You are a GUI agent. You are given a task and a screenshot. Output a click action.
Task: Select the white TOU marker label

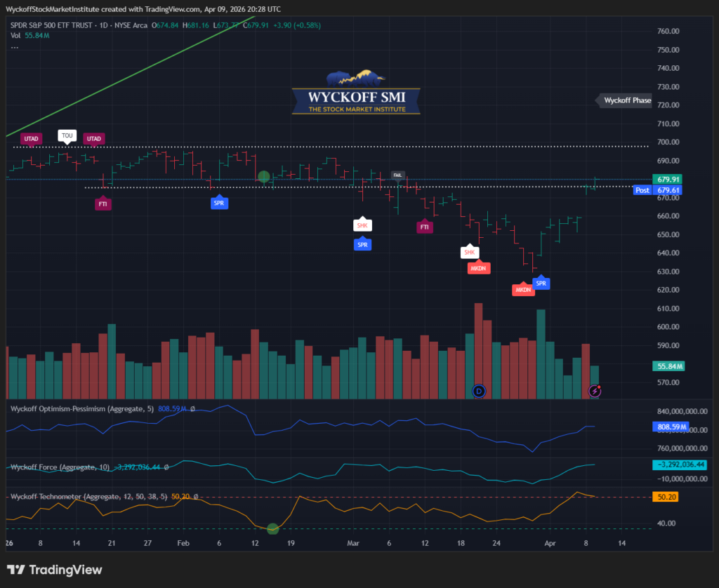pos(67,135)
